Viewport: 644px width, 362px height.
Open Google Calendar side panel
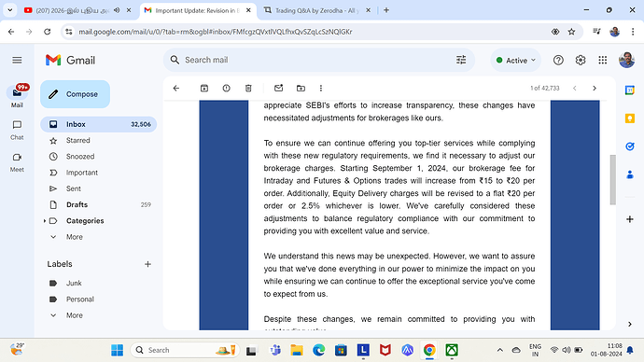point(630,90)
